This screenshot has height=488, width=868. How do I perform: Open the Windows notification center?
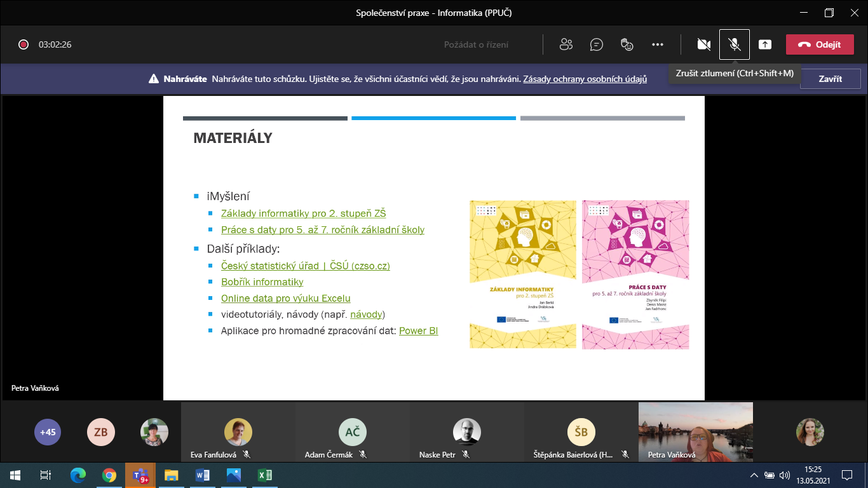[x=846, y=475]
